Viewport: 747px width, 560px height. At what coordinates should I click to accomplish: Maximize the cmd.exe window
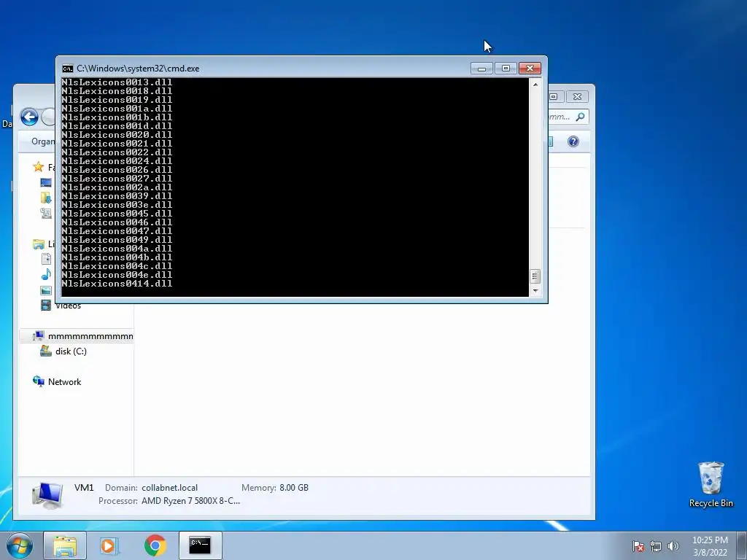[506, 69]
